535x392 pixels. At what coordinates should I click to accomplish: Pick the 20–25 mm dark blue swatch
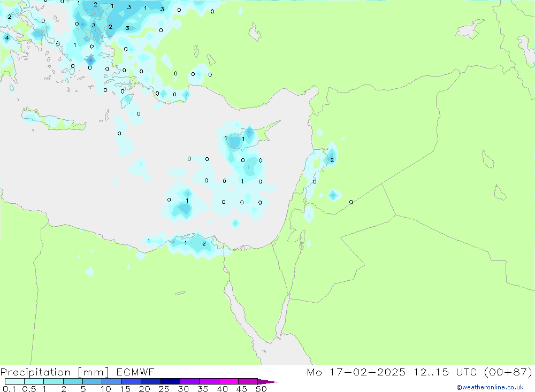150,381
